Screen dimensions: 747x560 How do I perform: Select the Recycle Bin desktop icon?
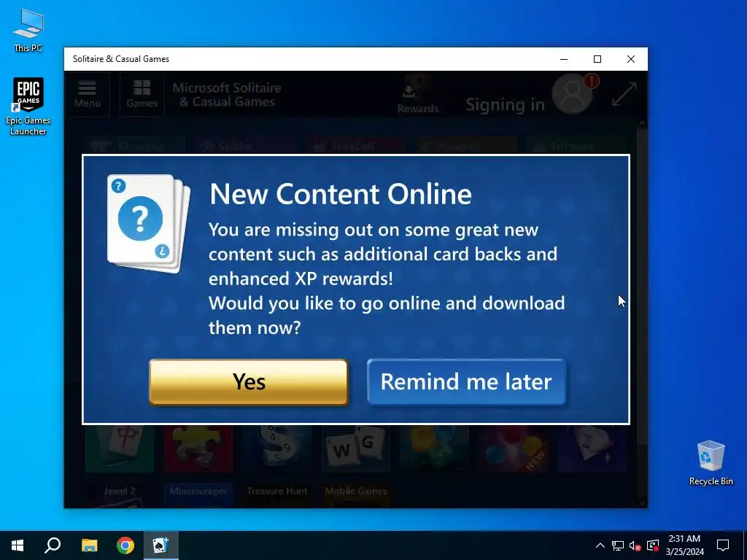pyautogui.click(x=711, y=463)
